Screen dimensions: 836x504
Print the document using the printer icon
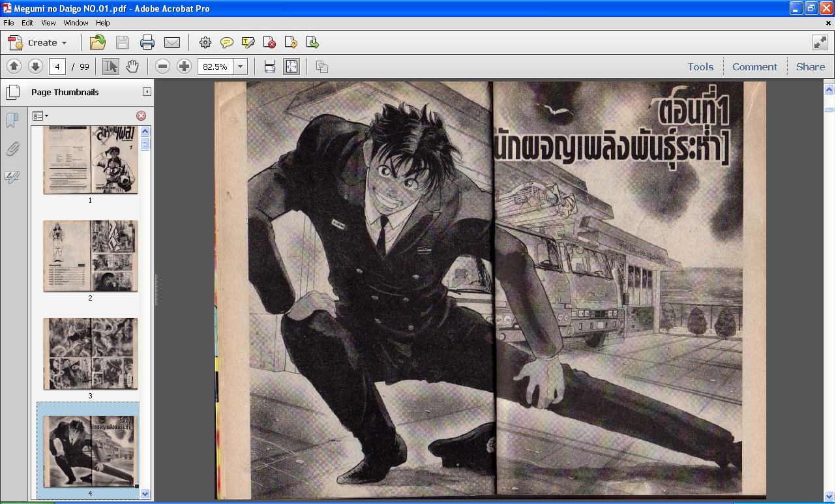pos(147,42)
